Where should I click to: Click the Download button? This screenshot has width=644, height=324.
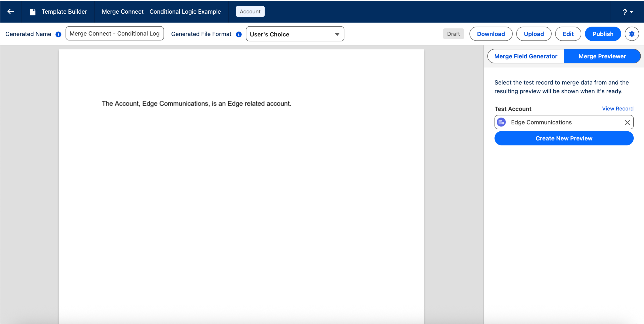[x=491, y=34]
